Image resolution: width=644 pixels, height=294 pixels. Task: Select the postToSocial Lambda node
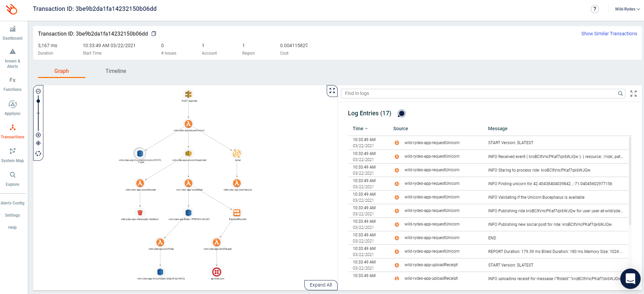237,183
